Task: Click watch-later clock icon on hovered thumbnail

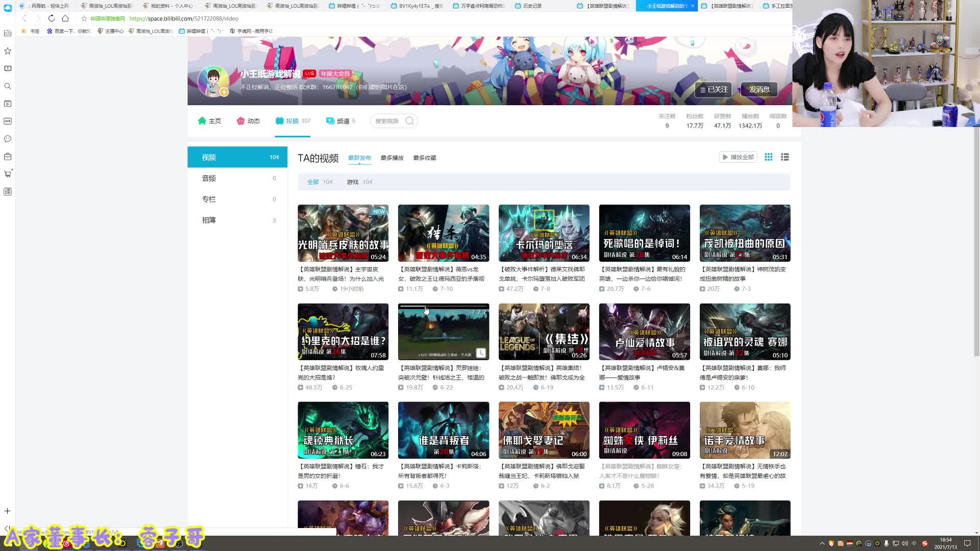Action: [x=480, y=353]
